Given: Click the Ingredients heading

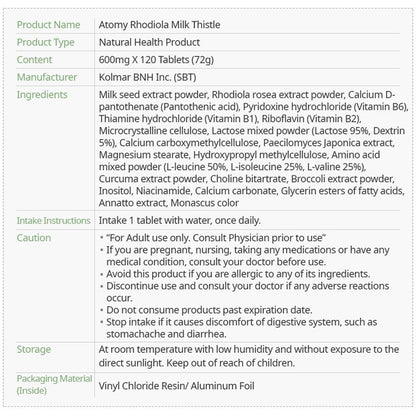Looking at the screenshot, I should pos(42,95).
